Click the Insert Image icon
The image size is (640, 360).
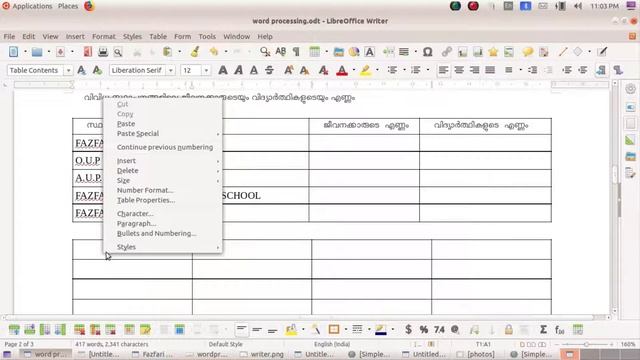338,52
